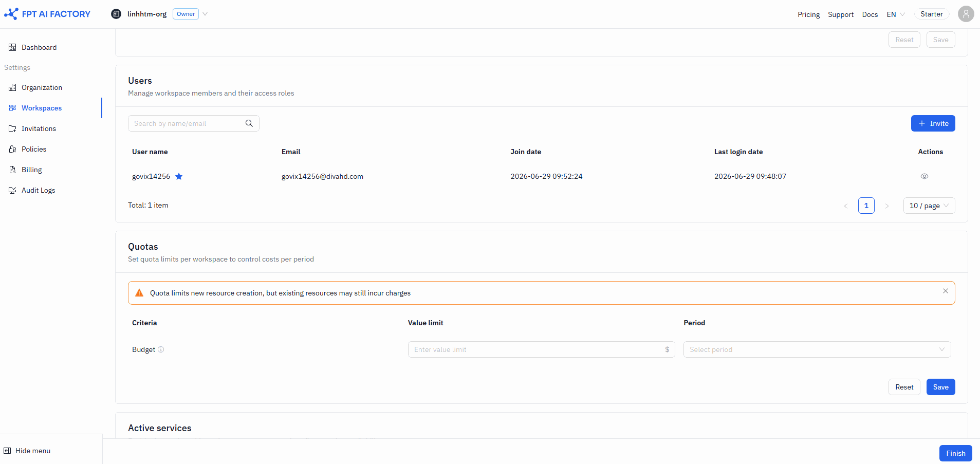
Task: Open Audit Logs in sidebar
Action: [x=38, y=190]
